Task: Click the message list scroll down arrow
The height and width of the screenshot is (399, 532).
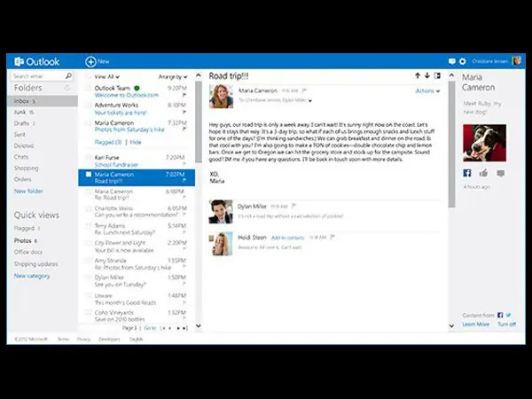Action: 199,326
